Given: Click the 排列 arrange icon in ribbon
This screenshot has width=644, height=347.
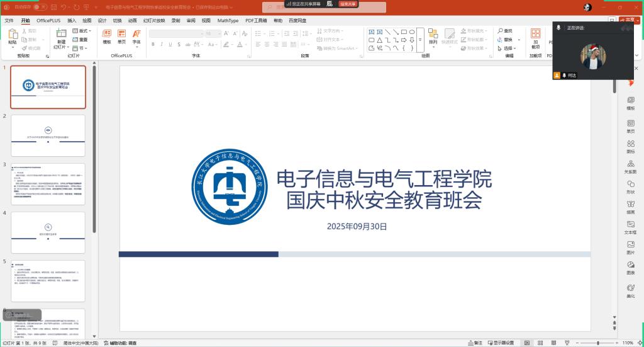Looking at the screenshot, I should click(433, 37).
